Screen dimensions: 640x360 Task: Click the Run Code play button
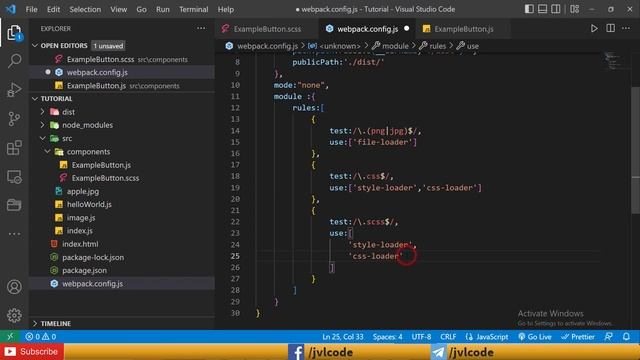tap(594, 29)
